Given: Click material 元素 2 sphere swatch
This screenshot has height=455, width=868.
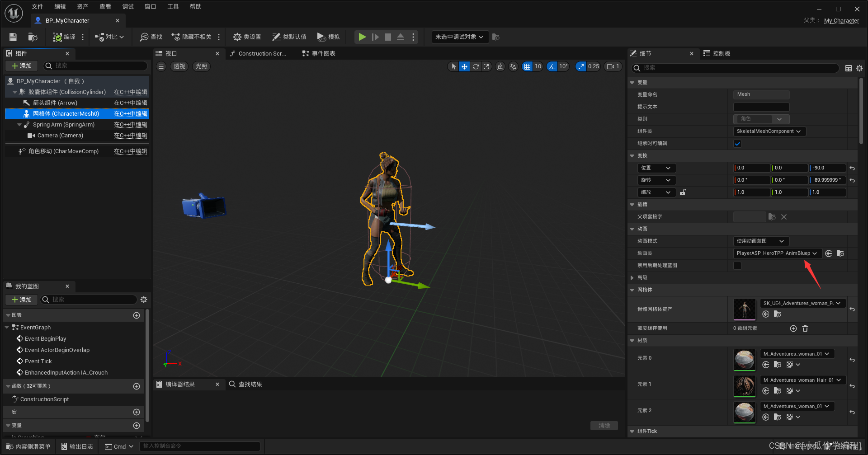Looking at the screenshot, I should [745, 412].
